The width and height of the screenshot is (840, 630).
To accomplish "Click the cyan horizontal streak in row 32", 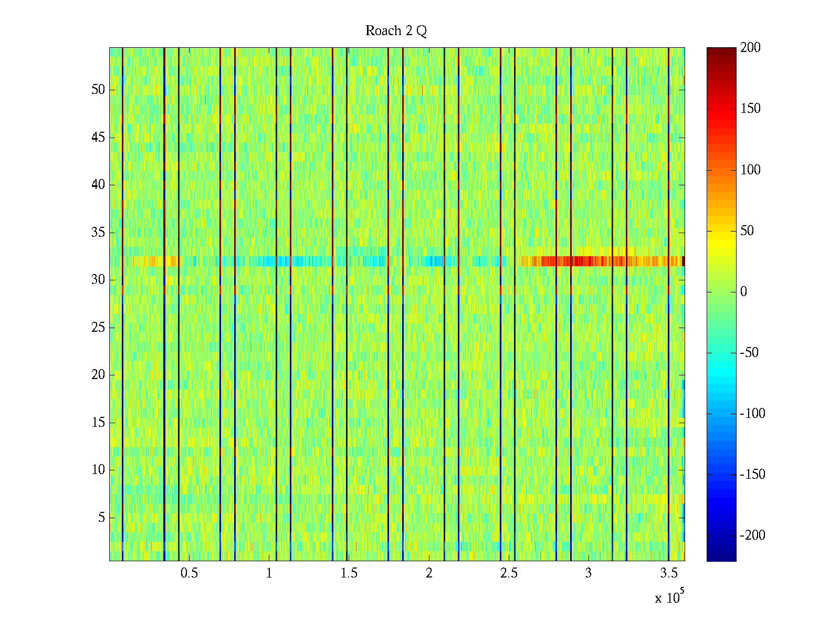I will click(x=283, y=261).
